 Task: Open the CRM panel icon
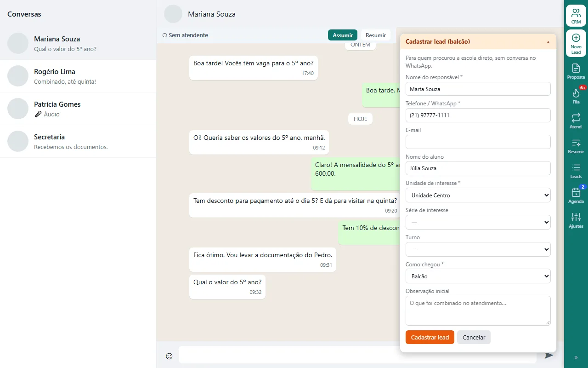pos(576,16)
